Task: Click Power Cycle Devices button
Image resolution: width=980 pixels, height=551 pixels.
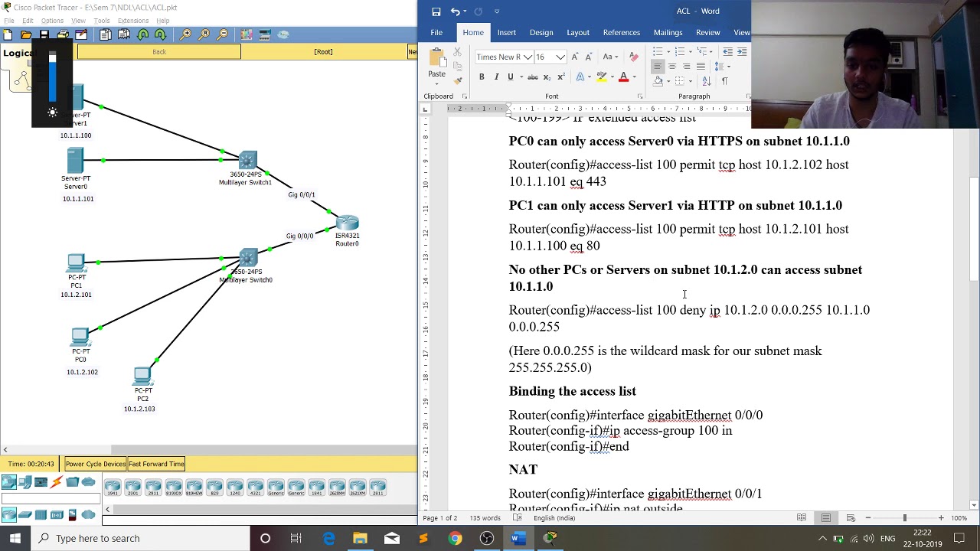Action: [x=95, y=464]
